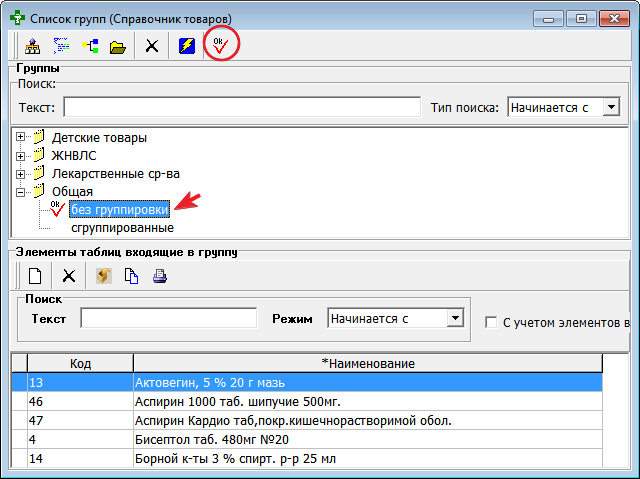640x479 pixels.
Task: Click the new blank document icon
Action: click(34, 276)
